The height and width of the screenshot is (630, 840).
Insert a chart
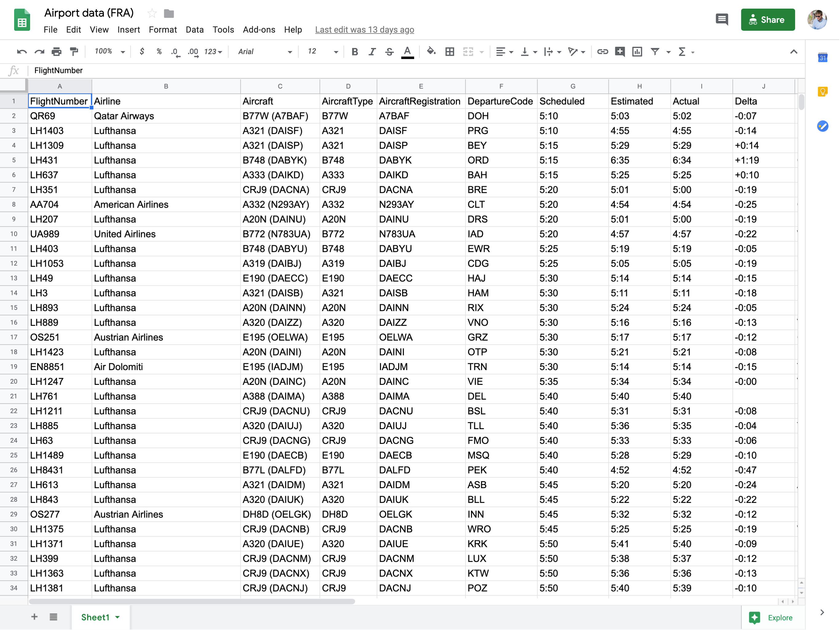(637, 52)
